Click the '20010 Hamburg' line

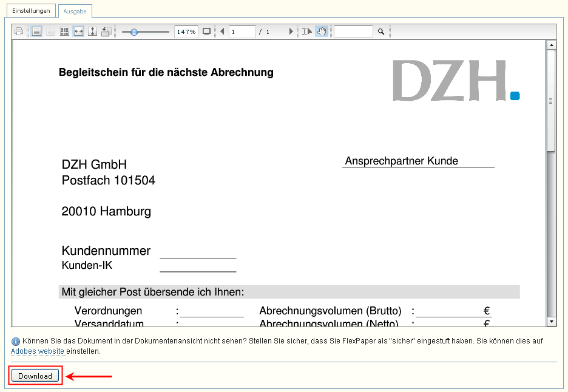click(x=106, y=211)
